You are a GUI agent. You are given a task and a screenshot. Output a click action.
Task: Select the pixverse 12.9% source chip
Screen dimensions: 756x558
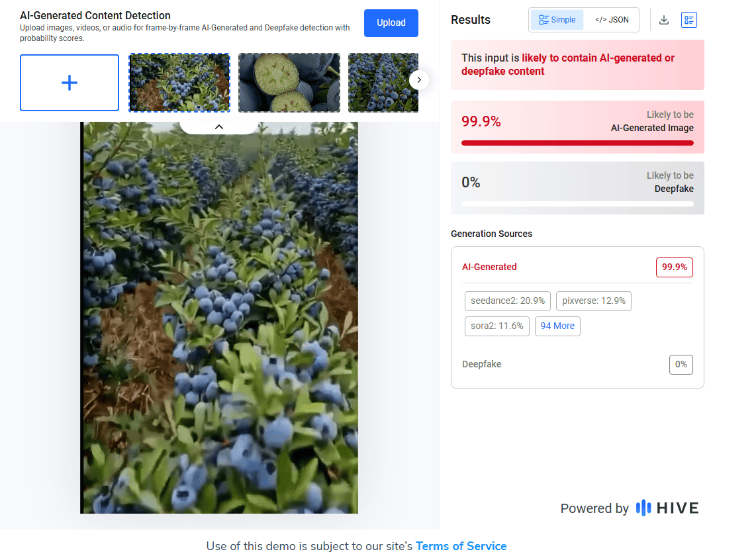point(594,301)
